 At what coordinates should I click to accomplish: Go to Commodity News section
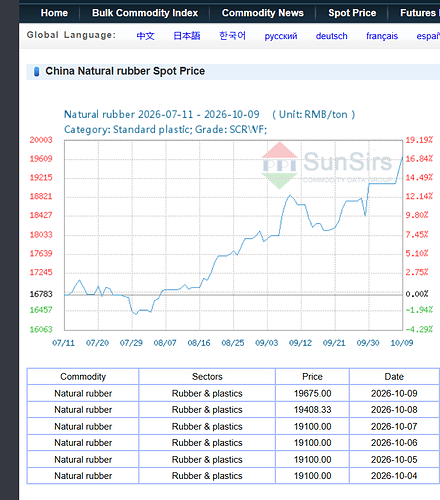263,13
